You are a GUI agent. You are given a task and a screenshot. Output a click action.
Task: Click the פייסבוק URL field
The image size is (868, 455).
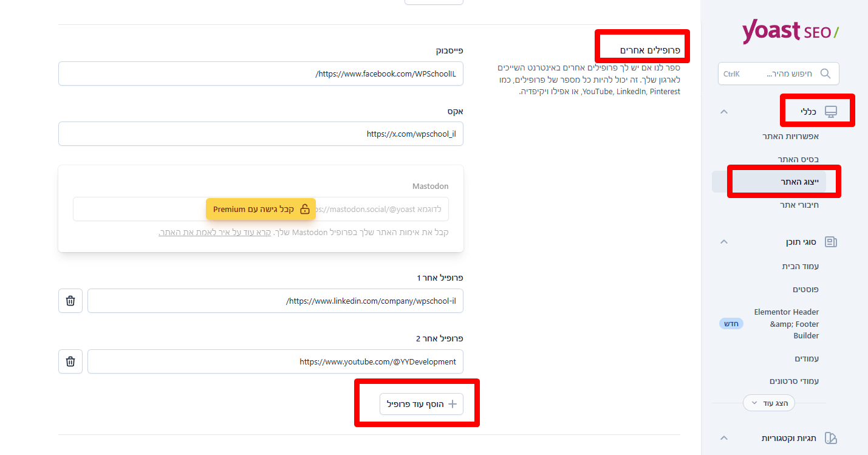click(x=261, y=74)
